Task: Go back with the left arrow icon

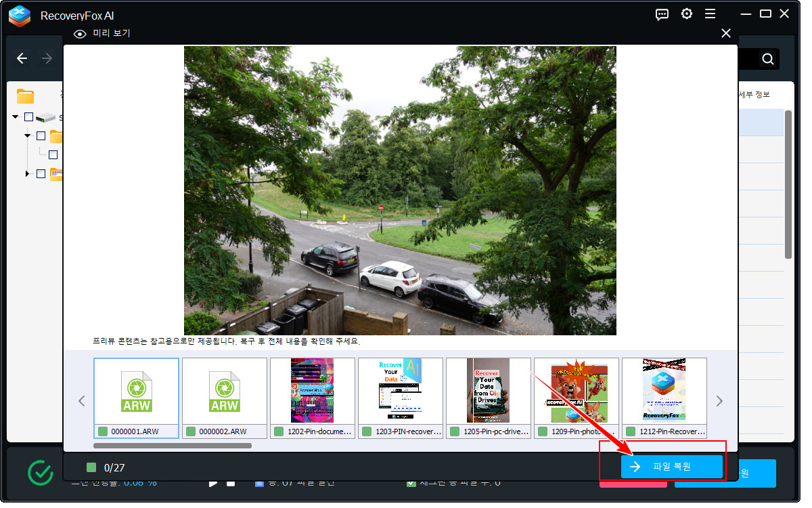Action: [22, 59]
